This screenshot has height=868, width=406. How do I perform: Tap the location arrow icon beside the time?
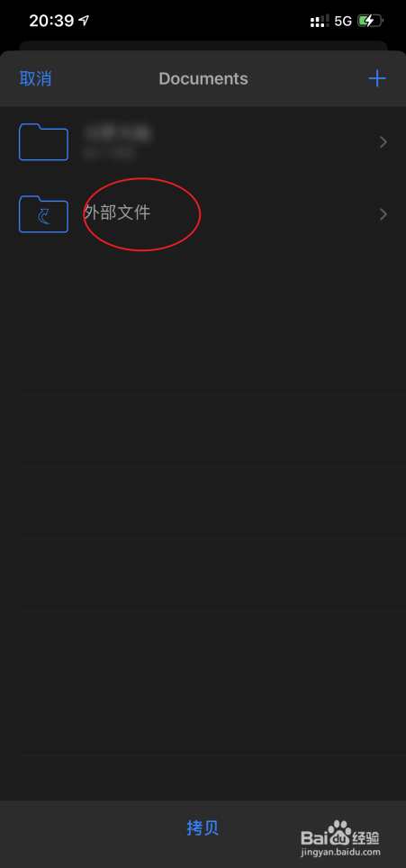84,21
